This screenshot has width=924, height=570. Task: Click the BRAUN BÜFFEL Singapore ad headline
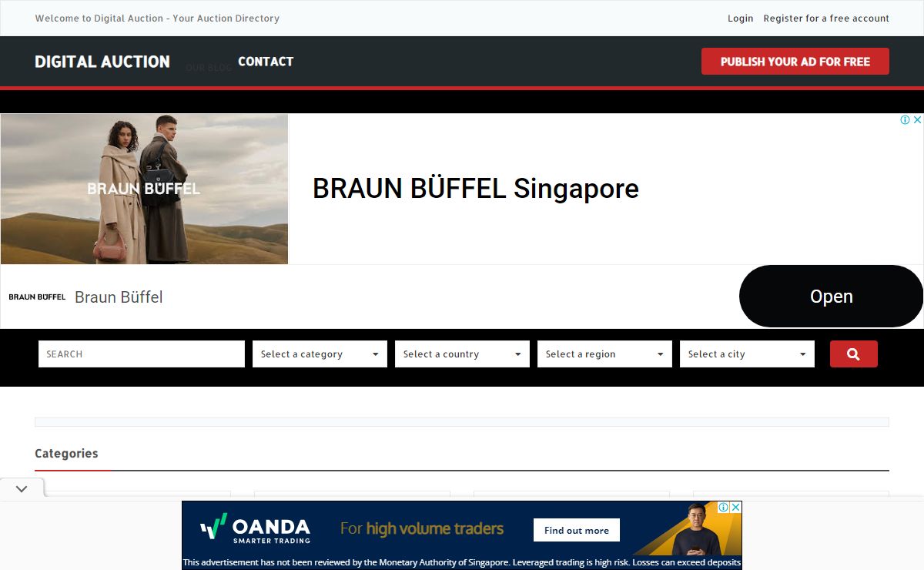pos(476,189)
